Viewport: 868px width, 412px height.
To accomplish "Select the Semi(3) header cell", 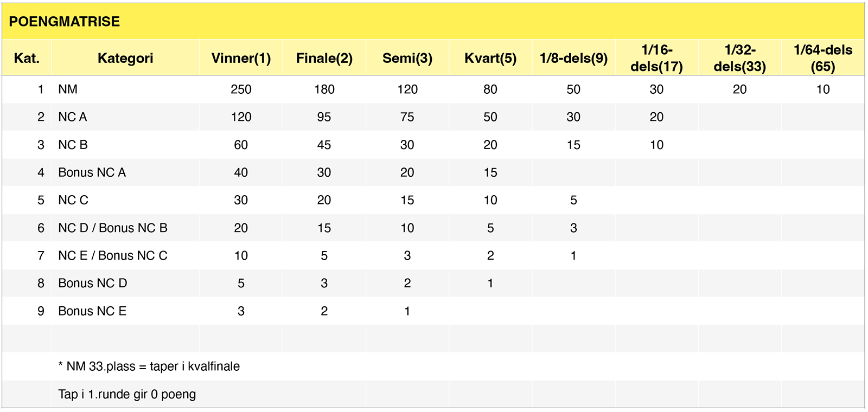I will 407,57.
